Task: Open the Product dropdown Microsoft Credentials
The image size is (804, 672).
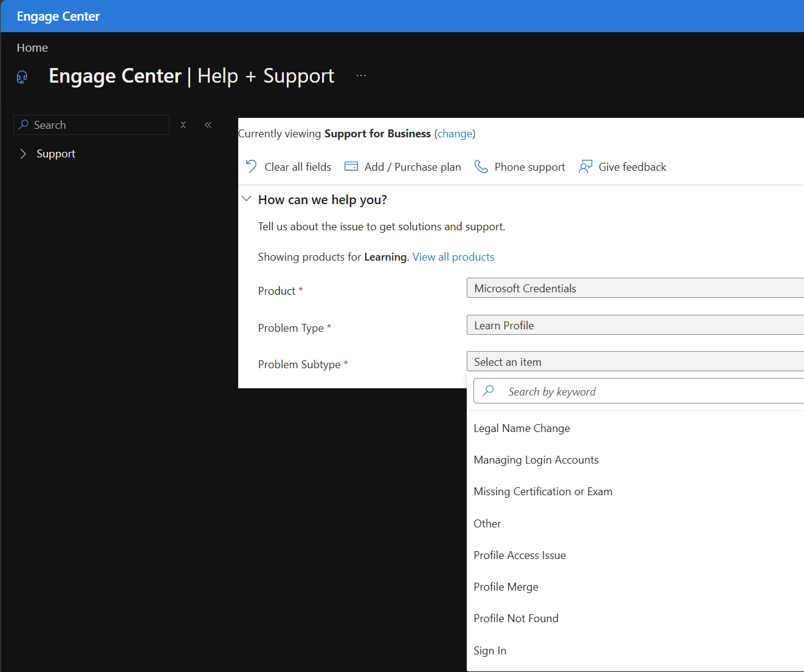Action: tap(635, 288)
